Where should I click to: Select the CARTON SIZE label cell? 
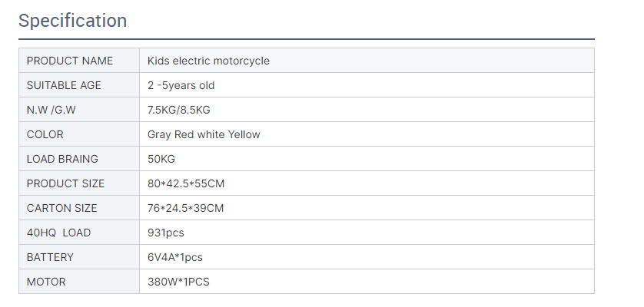pyautogui.click(x=61, y=208)
